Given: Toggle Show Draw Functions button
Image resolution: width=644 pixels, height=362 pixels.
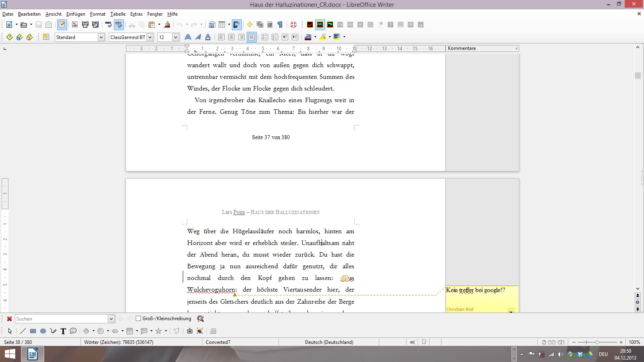Looking at the screenshot, I should tap(237, 25).
